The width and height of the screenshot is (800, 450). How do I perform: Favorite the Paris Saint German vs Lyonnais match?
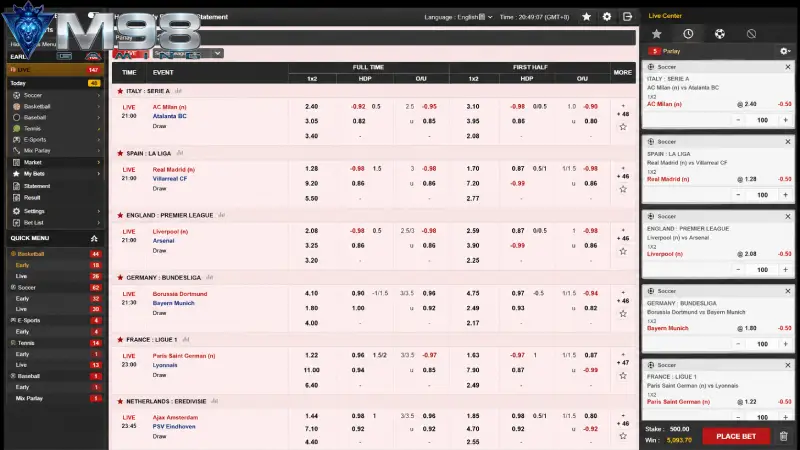(623, 376)
